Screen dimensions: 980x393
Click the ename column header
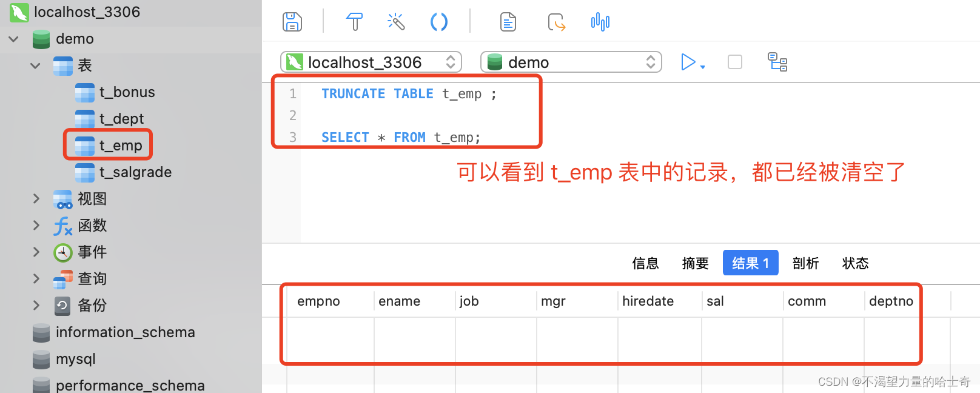pos(415,301)
